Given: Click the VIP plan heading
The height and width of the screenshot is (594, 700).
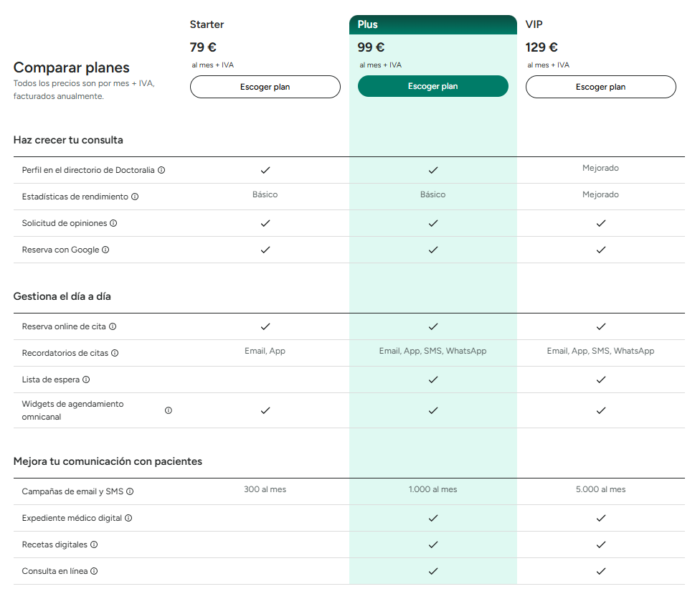Looking at the screenshot, I should (534, 24).
